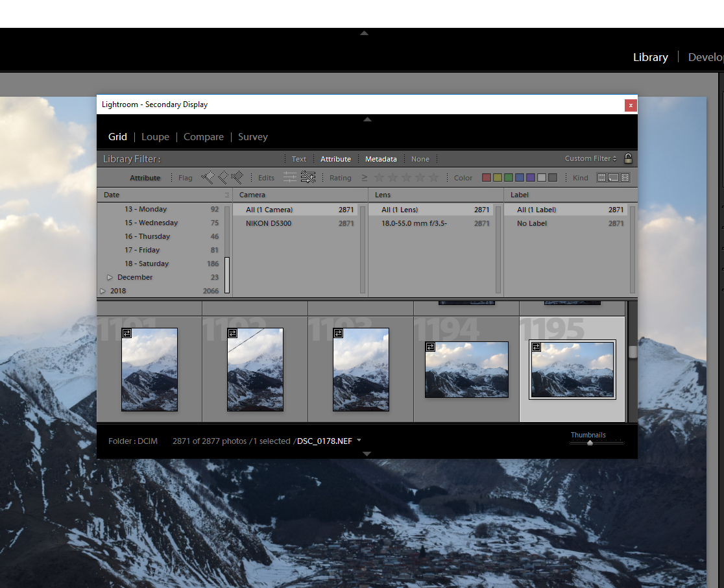The height and width of the screenshot is (588, 724).
Task: Filter by edited photos icon
Action: (x=290, y=177)
